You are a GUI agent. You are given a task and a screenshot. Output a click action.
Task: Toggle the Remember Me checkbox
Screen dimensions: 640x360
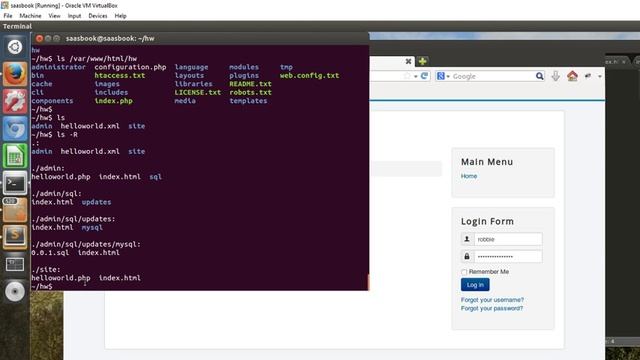tap(464, 272)
